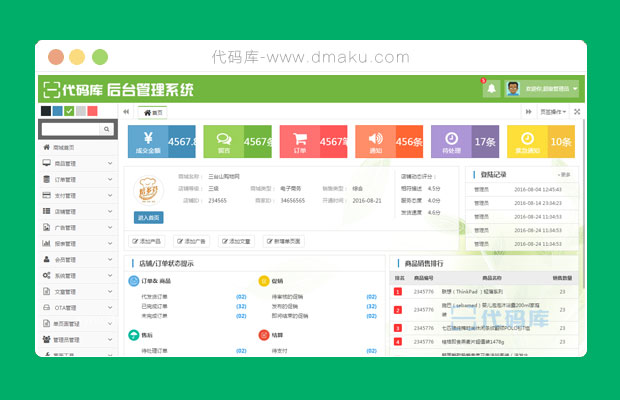Click the magnifier search icon in sidebar
The image size is (620, 400).
(x=106, y=129)
